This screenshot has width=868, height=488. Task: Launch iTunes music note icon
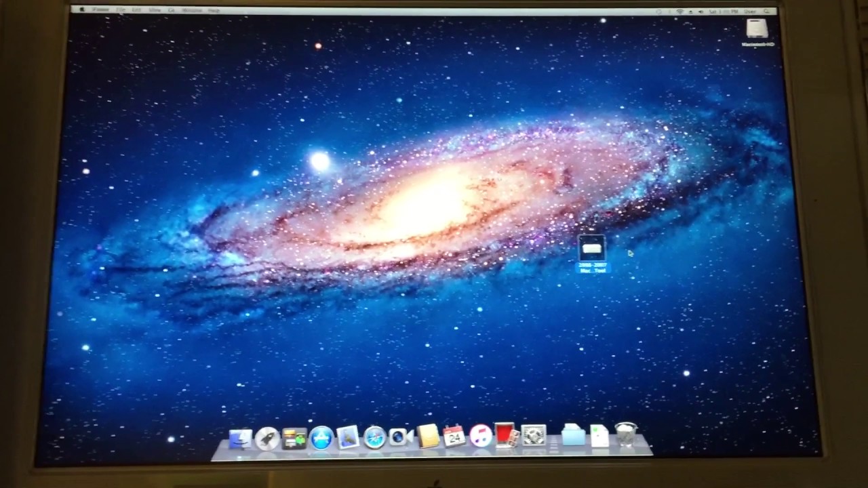coord(480,436)
